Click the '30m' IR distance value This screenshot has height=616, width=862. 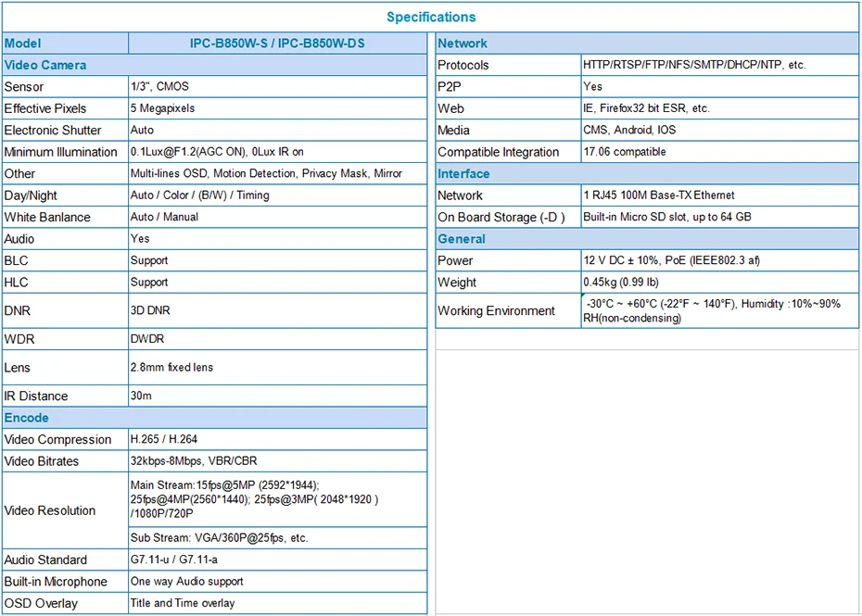(x=141, y=396)
